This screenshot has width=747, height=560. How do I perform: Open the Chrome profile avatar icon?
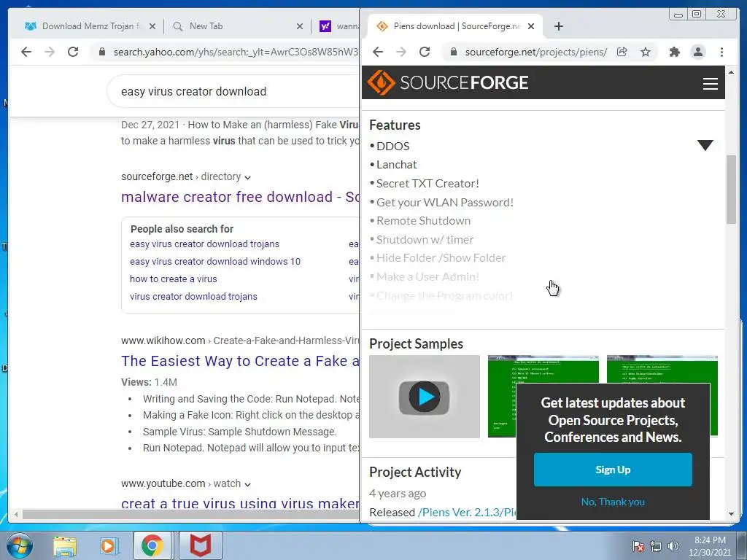click(698, 52)
